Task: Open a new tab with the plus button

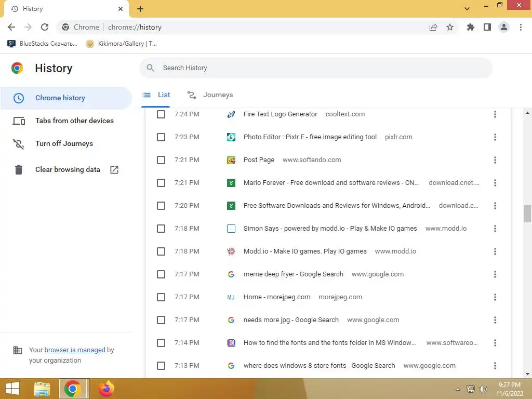Action: [x=140, y=9]
